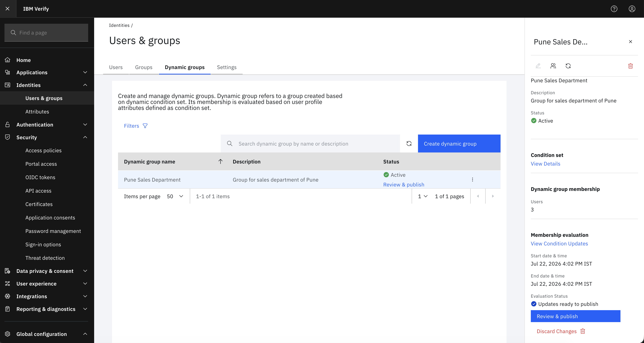
Task: Select Access policies in sidebar
Action: (x=44, y=151)
